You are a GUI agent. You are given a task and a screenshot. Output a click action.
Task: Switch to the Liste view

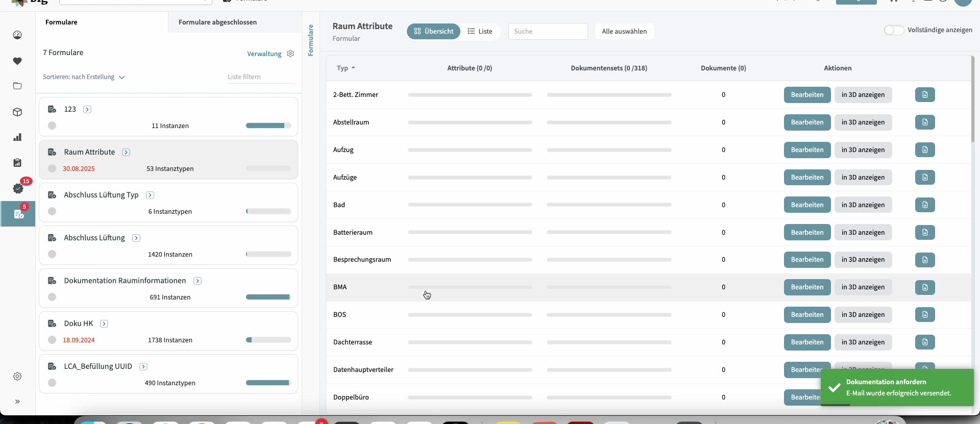click(x=480, y=31)
